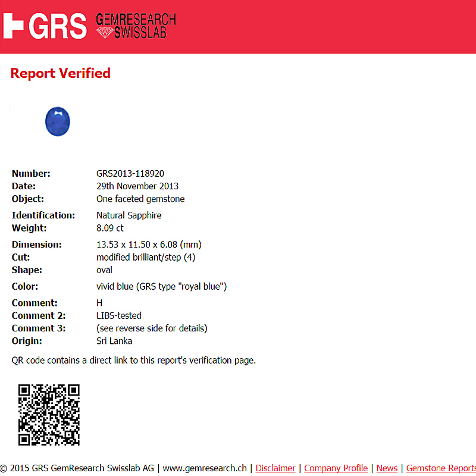Click the 'Date:' field label
Image resolution: width=476 pixels, height=476 pixels.
pyautogui.click(x=24, y=186)
